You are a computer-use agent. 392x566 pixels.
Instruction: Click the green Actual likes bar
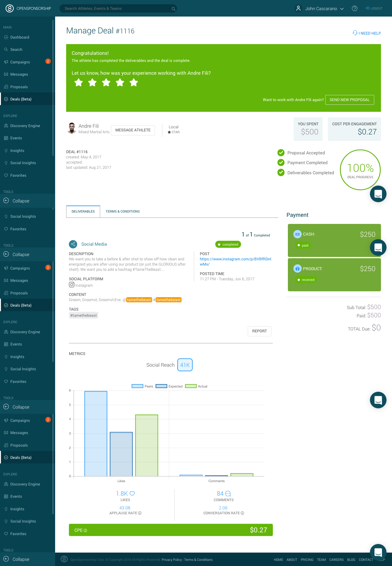pyautogui.click(x=147, y=446)
